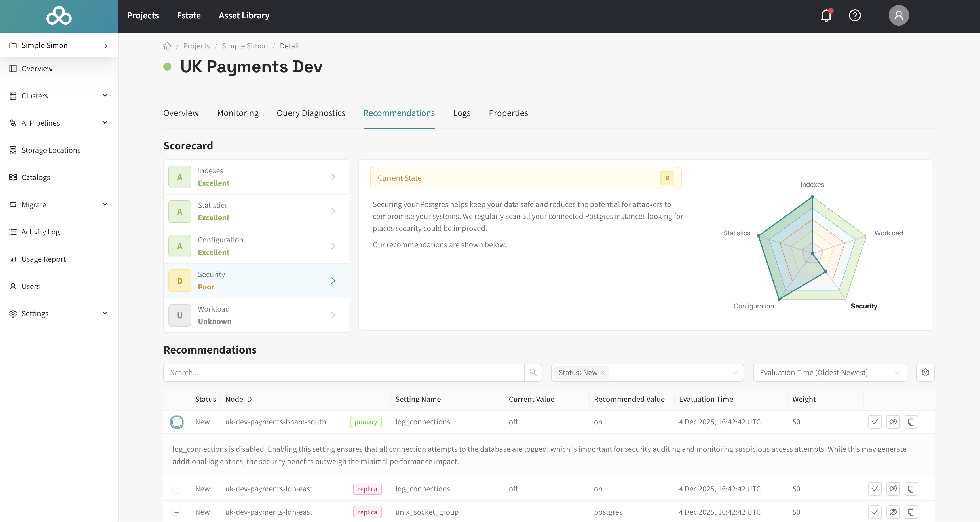This screenshot has height=522, width=980.
Task: Click the recommendations search field
Action: pyautogui.click(x=343, y=373)
